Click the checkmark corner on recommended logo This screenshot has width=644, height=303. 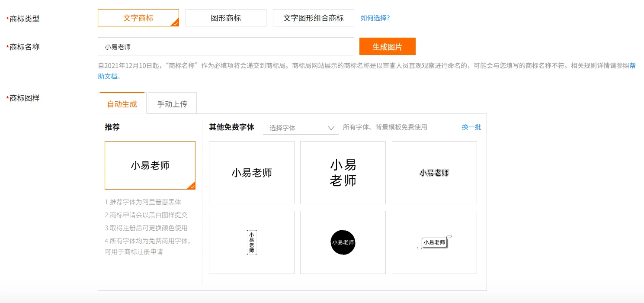pyautogui.click(x=192, y=186)
